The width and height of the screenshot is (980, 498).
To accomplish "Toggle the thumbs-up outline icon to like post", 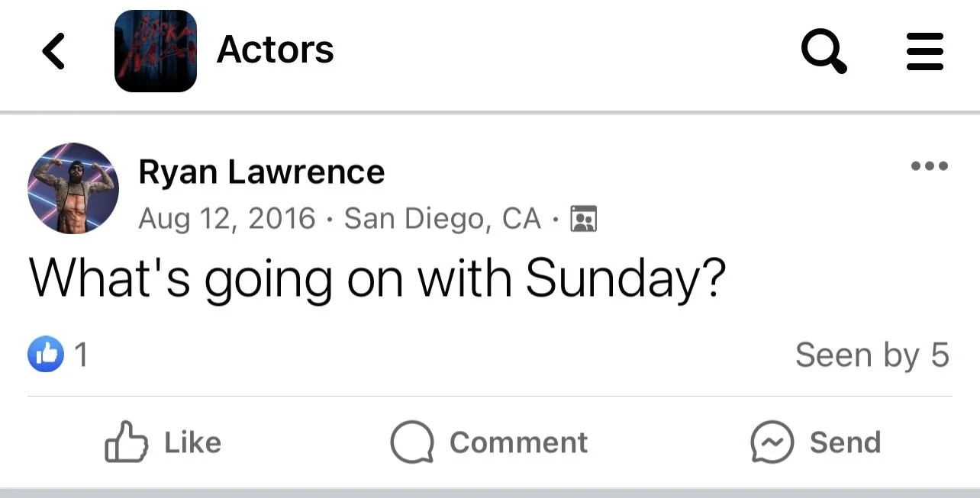I will click(127, 442).
